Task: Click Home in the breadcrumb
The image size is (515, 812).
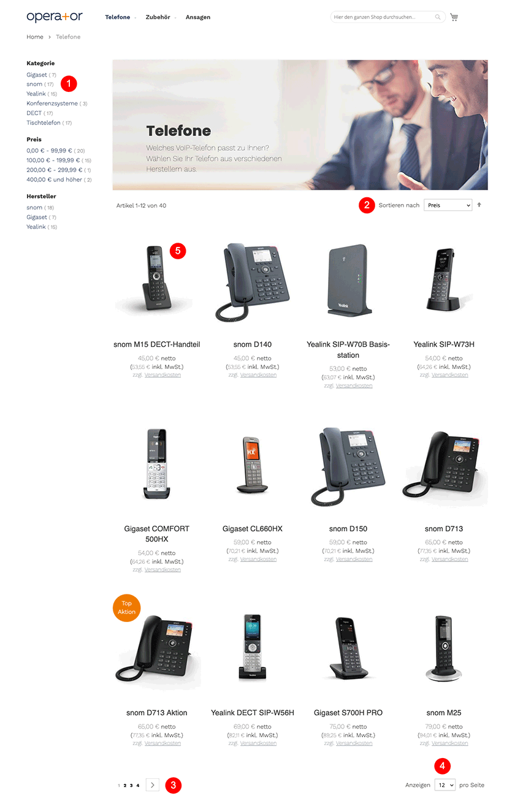Action: [35, 37]
